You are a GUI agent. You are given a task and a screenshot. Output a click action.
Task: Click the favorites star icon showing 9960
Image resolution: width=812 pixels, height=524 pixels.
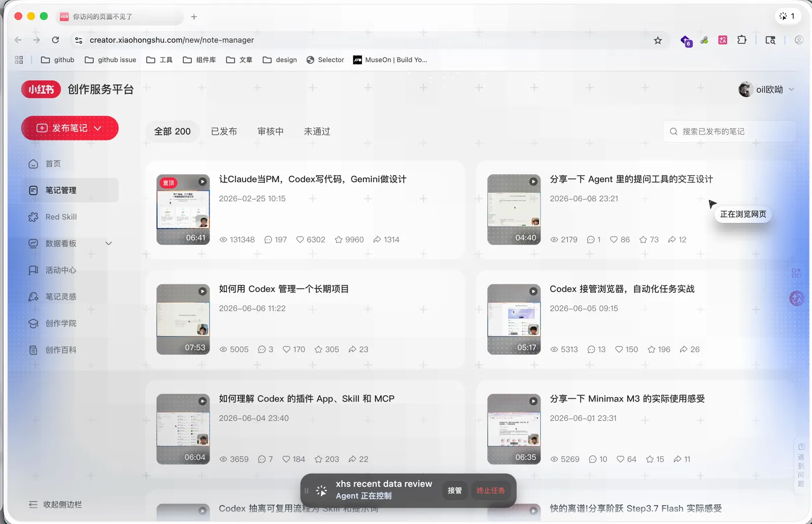click(x=339, y=240)
